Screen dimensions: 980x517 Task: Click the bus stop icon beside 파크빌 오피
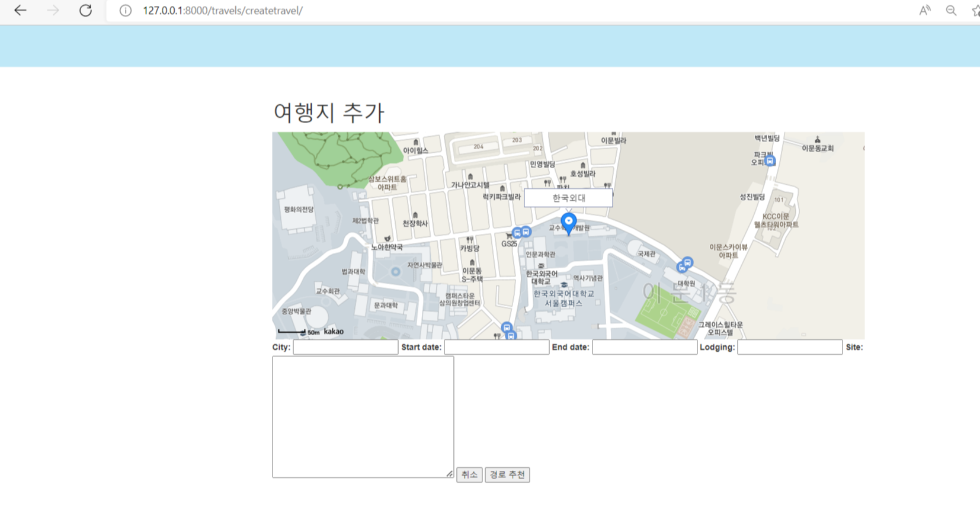(x=770, y=160)
